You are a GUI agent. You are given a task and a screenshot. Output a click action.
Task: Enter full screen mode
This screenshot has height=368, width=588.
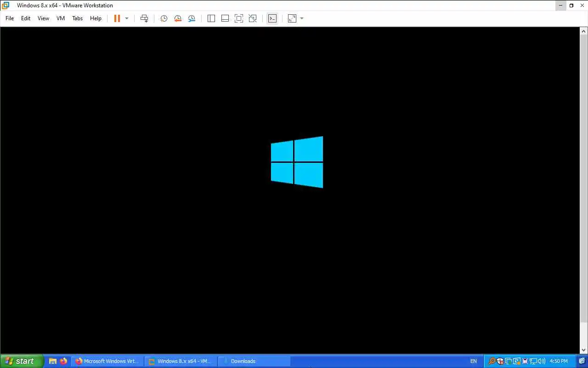239,18
